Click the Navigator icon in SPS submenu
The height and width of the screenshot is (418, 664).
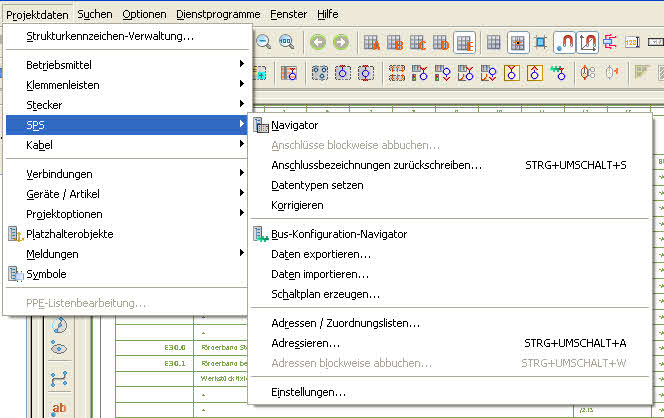261,125
